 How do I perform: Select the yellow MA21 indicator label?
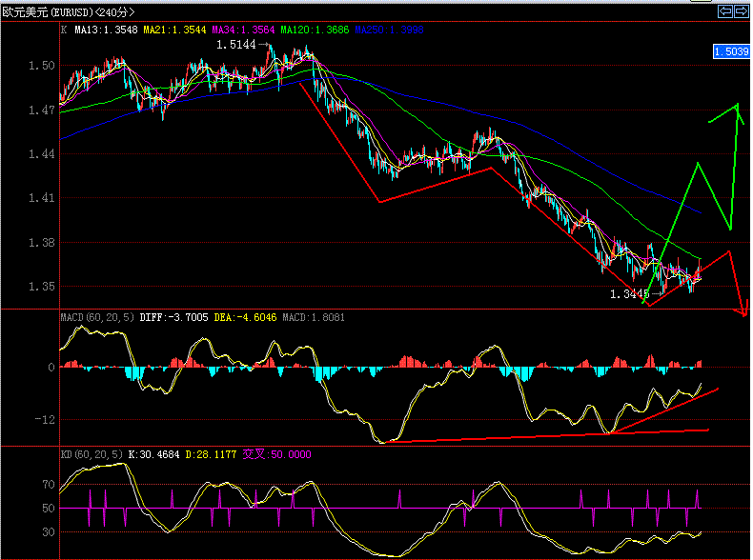tap(175, 30)
